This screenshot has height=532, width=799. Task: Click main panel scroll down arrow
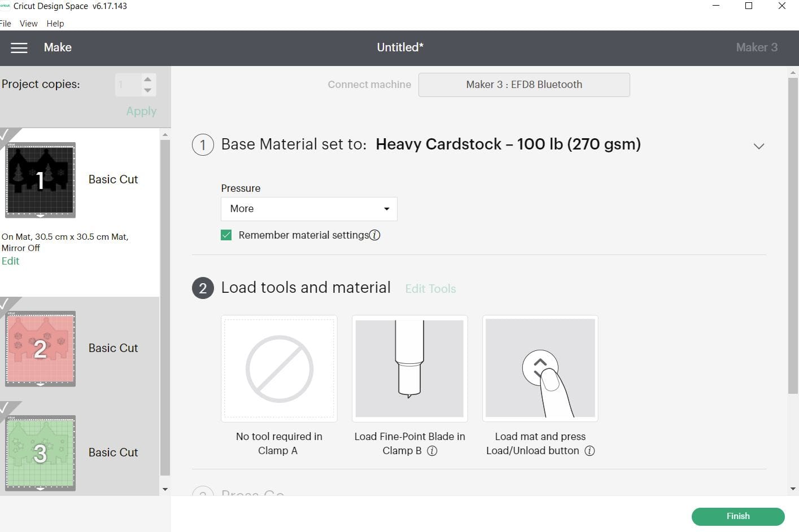pyautogui.click(x=793, y=489)
